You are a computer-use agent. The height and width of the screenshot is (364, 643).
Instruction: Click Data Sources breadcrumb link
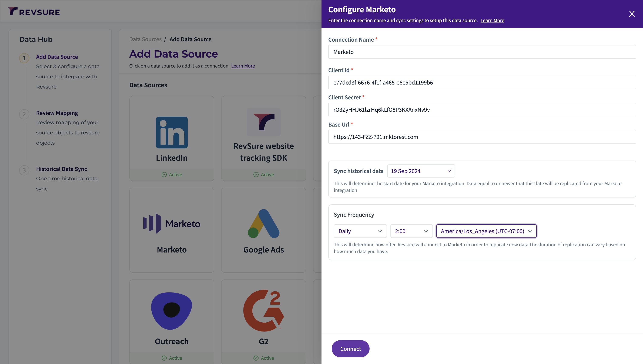[x=145, y=39]
